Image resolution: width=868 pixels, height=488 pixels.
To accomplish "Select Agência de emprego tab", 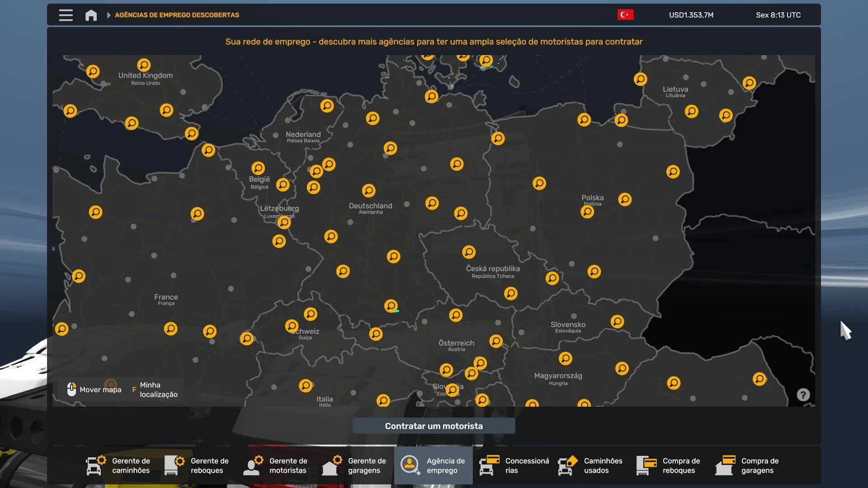I will point(434,465).
